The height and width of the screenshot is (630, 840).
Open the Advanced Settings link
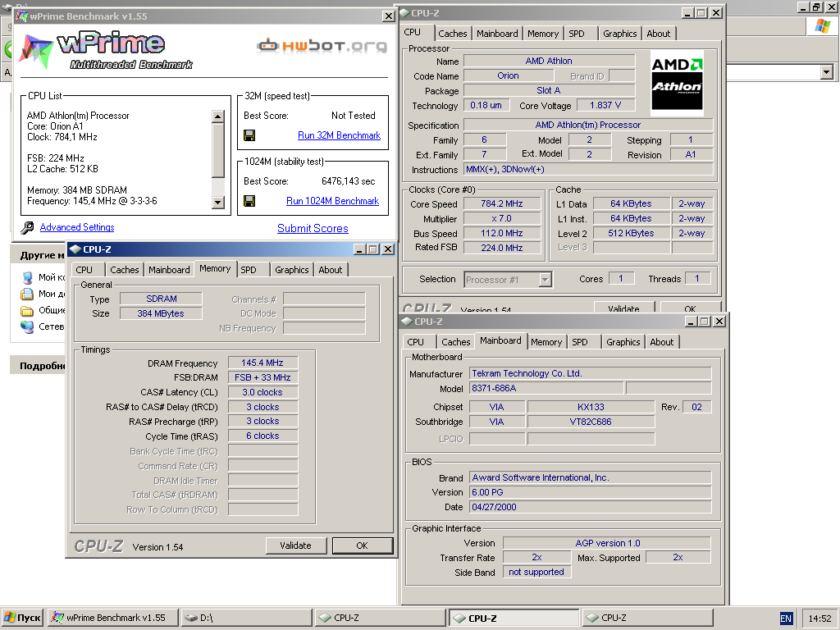pos(77,227)
